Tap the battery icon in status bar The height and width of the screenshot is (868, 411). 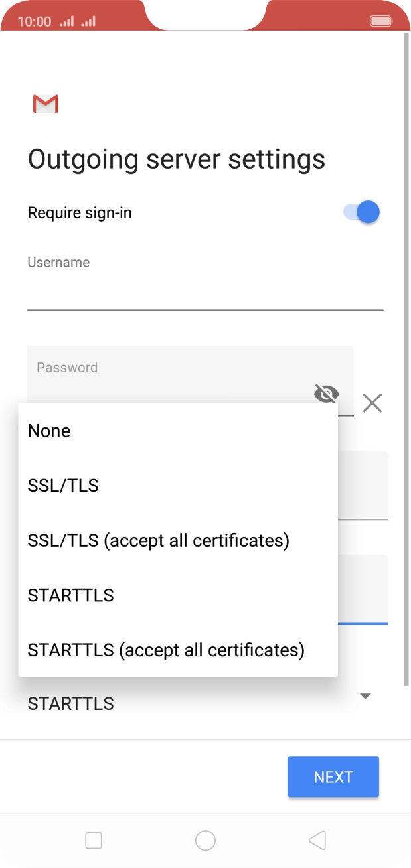click(382, 21)
